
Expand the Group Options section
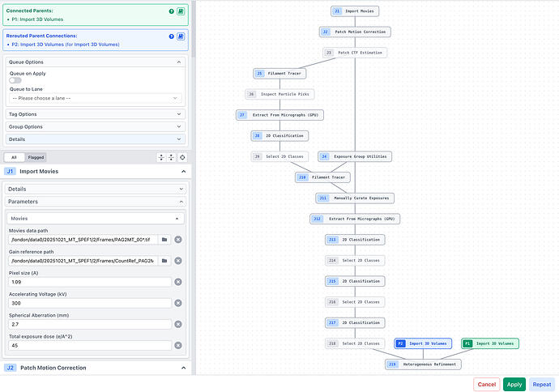(96, 127)
